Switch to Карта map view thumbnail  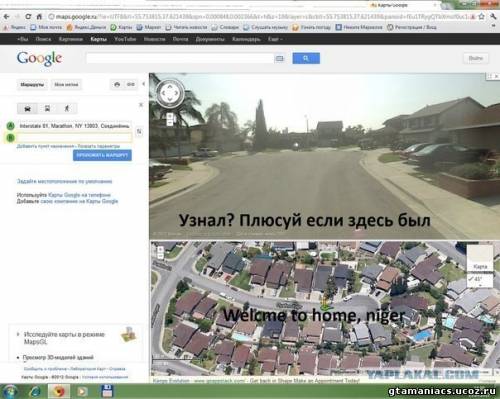[x=480, y=258]
